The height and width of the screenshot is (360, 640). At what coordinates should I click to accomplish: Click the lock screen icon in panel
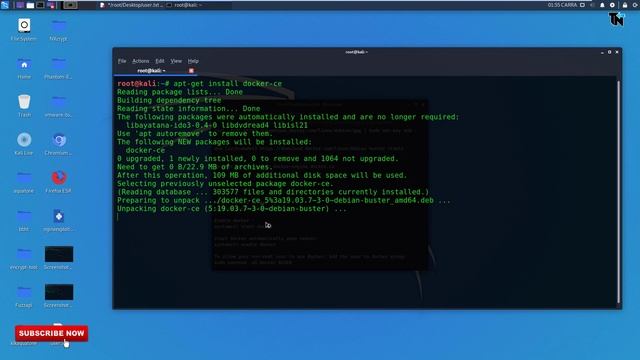[624, 5]
